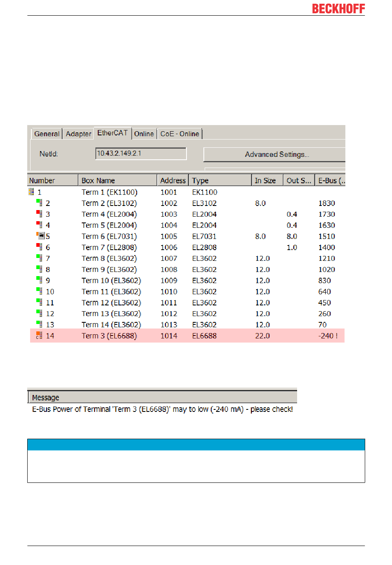
Task: Click the green terminal icon for Term 10 (EL3602)
Action: click(x=39, y=280)
